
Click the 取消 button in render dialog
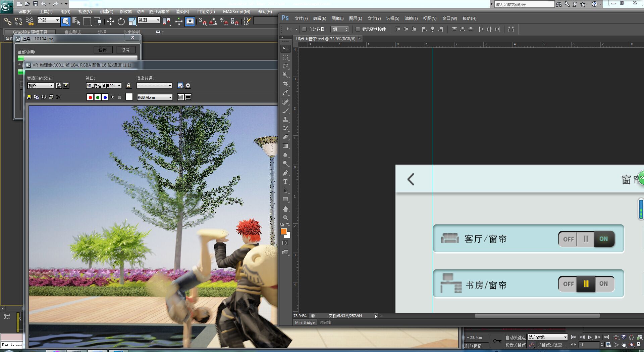pyautogui.click(x=125, y=50)
